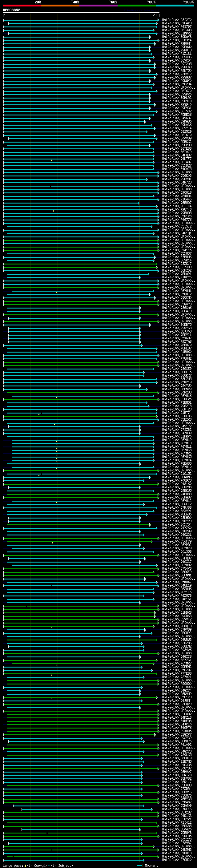
Task: Click the UniRef100_B9RAV8 hit label
Action: pos(177,37)
